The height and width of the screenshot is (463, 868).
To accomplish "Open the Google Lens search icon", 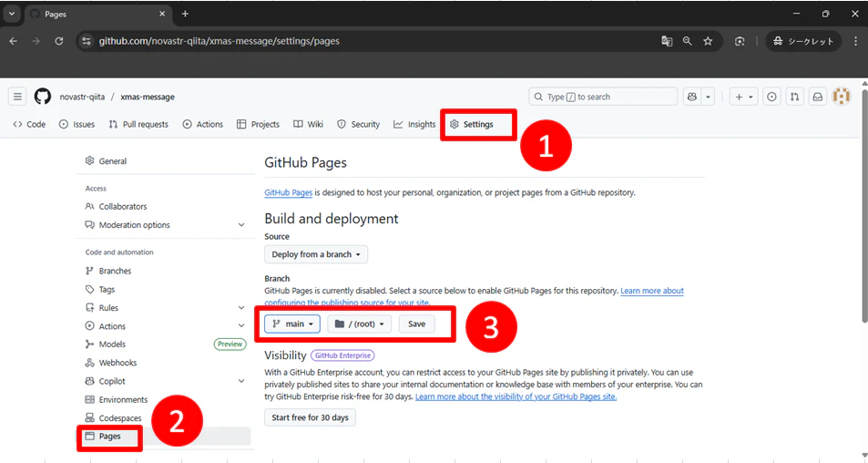I will point(740,41).
